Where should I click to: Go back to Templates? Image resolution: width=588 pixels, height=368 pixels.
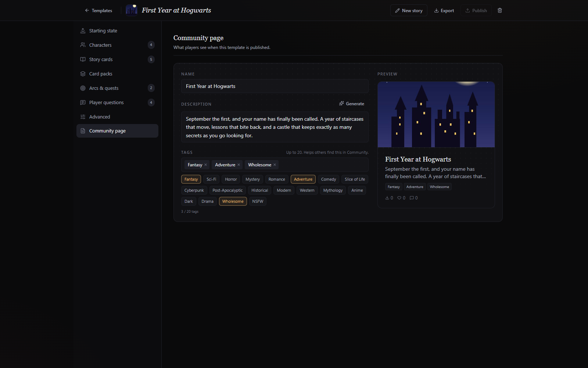coord(98,11)
